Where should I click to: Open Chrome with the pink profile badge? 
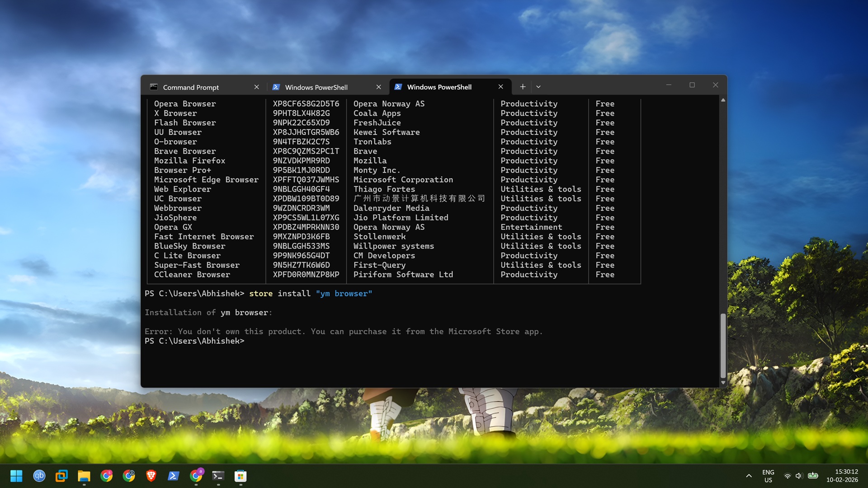pyautogui.click(x=107, y=476)
